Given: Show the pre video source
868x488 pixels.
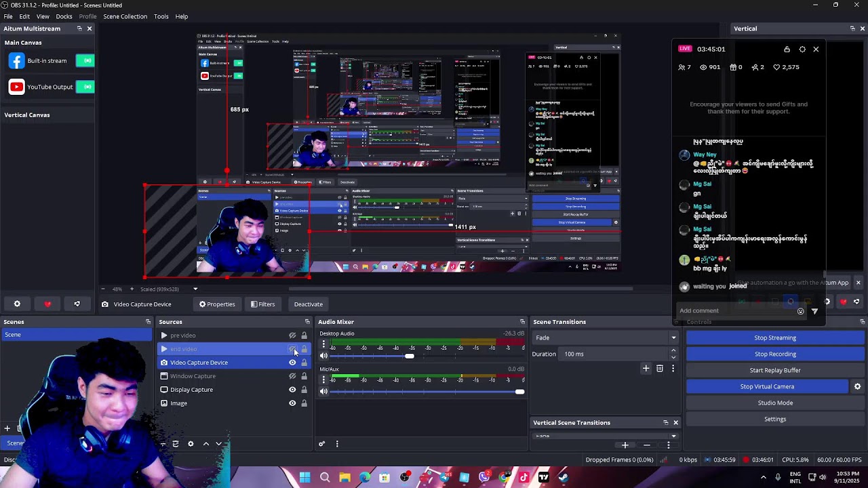Looking at the screenshot, I should point(292,335).
